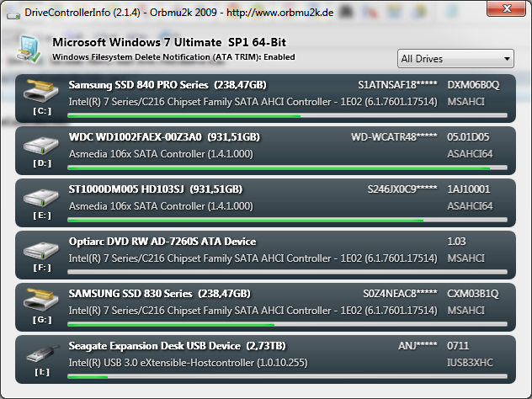Click 'MSAHCI' driver name in G: row
The height and width of the screenshot is (399, 532).
point(465,311)
